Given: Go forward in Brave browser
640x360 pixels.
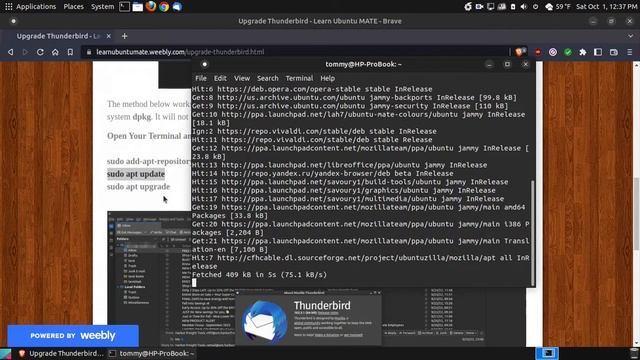Looking at the screenshot, I should click(x=25, y=52).
